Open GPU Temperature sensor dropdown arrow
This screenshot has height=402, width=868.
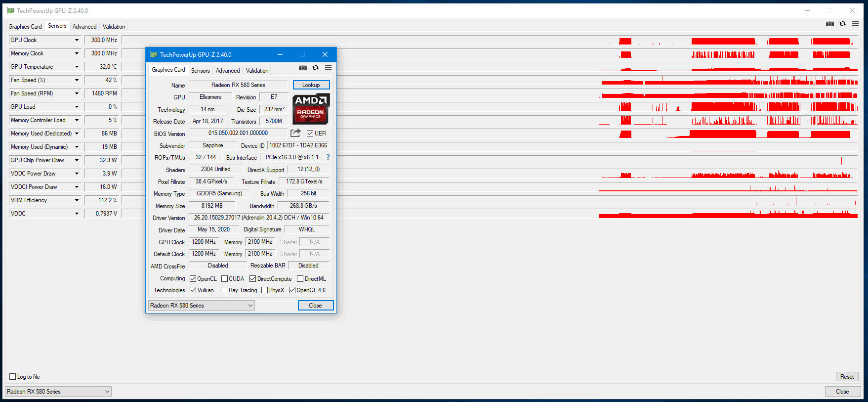tap(77, 67)
